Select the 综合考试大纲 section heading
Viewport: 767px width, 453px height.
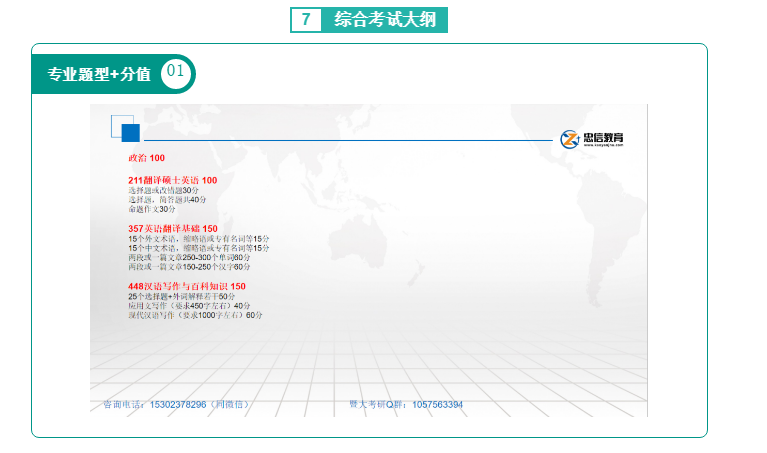[385, 20]
